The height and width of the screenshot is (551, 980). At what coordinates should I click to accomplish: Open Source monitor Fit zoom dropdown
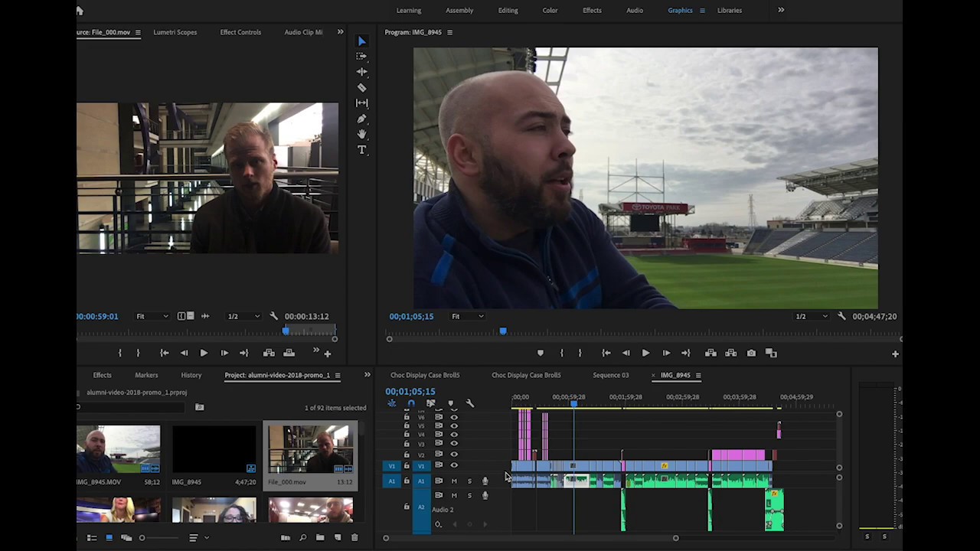[152, 316]
